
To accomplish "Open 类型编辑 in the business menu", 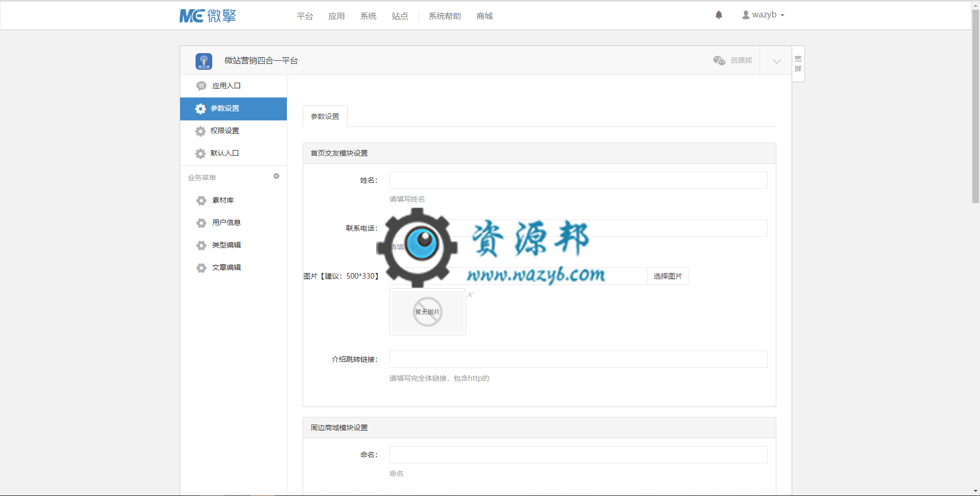I will coord(234,245).
